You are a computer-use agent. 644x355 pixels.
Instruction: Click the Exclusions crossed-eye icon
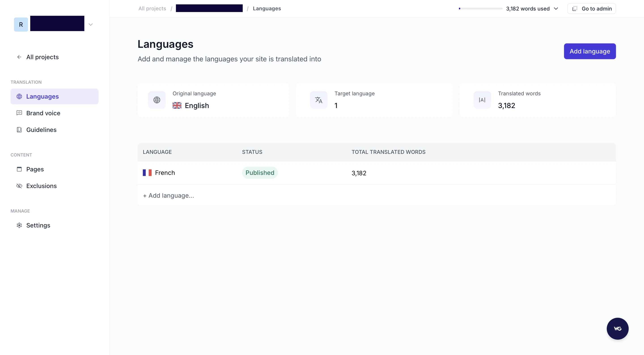pos(19,186)
